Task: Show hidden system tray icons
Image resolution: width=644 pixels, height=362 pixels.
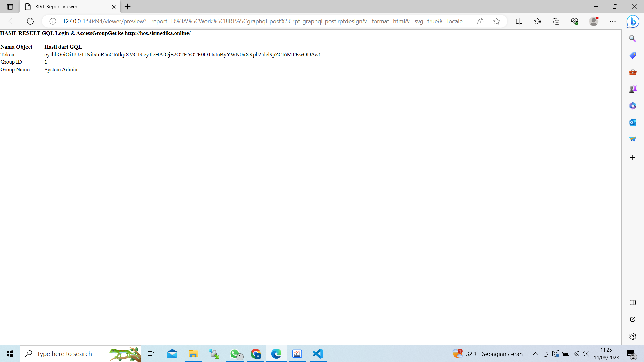Action: (x=536, y=354)
